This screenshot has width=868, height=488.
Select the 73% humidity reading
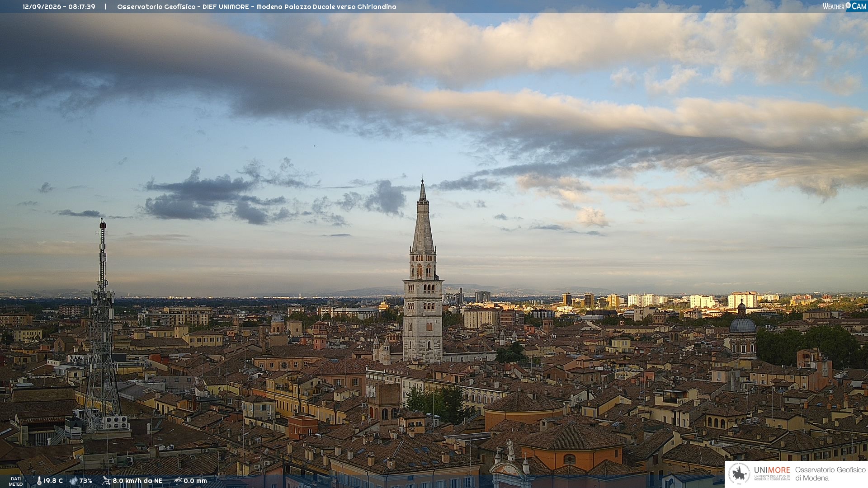click(x=86, y=481)
